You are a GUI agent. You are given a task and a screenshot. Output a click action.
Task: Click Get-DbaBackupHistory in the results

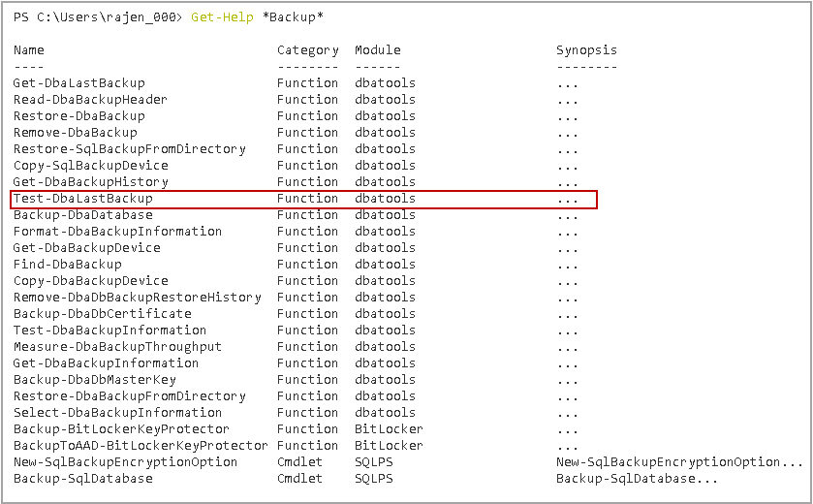click(90, 182)
